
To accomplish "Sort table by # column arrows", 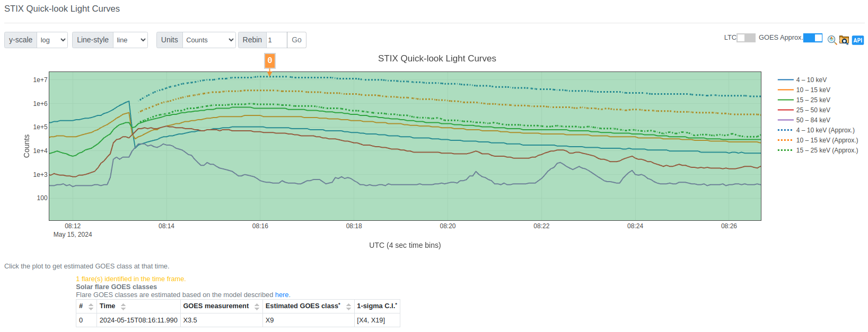I will pos(91,307).
